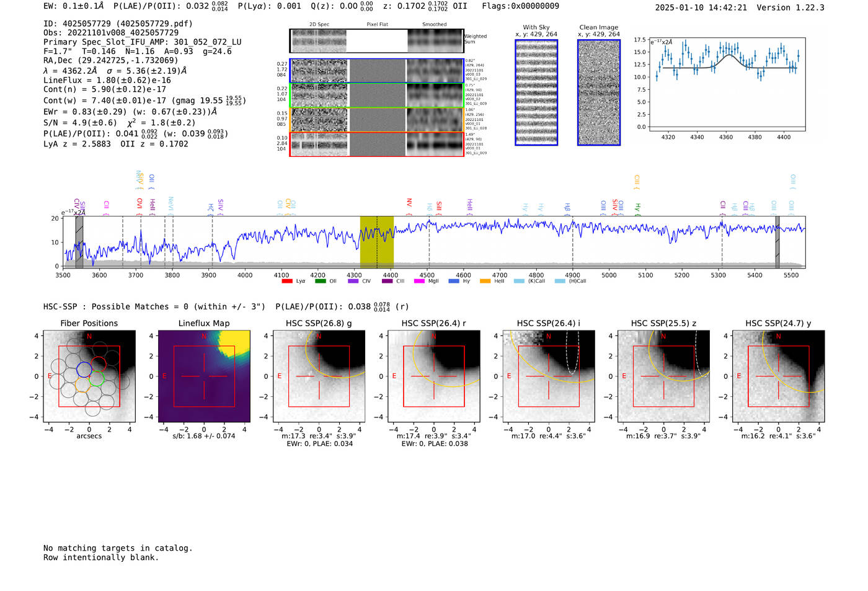Click the hatched gray region near 5460 Å

coord(777,242)
